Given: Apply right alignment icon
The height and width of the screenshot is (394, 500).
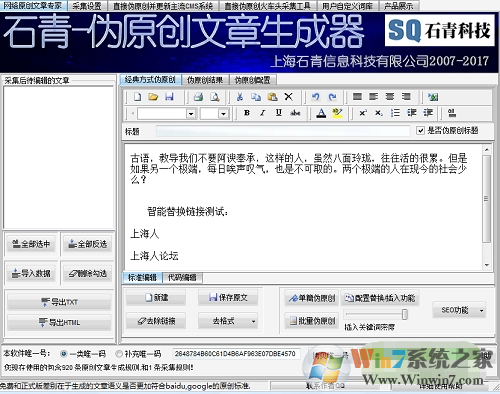Looking at the screenshot, I should point(406,97).
